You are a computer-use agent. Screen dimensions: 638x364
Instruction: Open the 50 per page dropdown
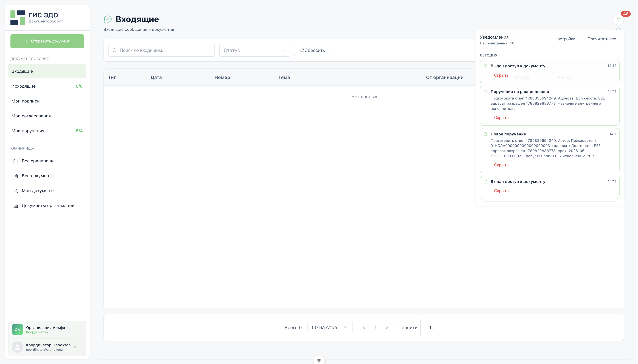pyautogui.click(x=330, y=328)
